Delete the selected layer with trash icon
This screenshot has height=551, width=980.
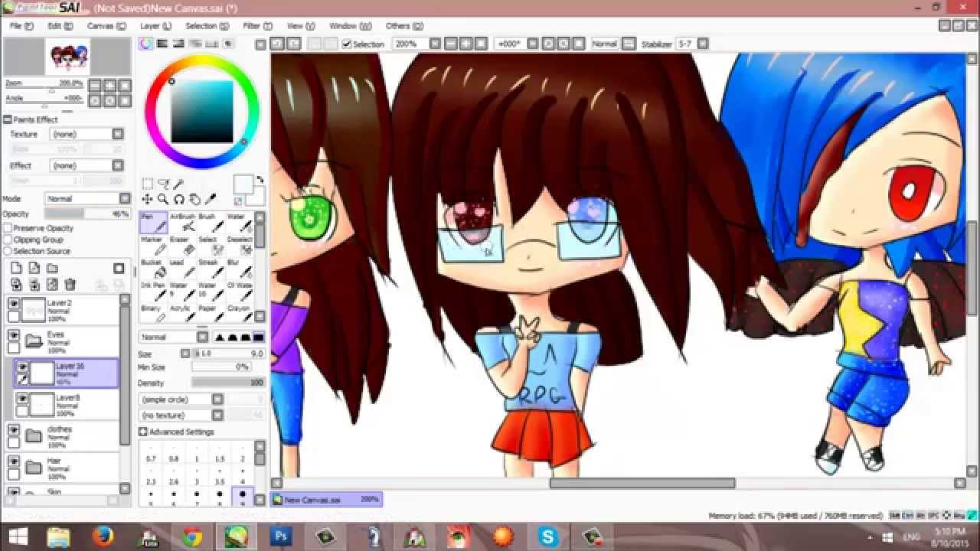(x=70, y=285)
